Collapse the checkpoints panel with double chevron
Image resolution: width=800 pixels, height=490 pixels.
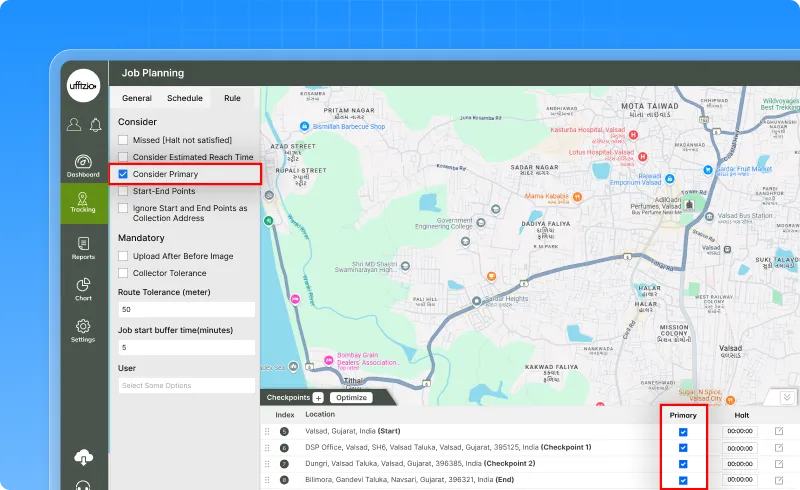click(x=786, y=397)
